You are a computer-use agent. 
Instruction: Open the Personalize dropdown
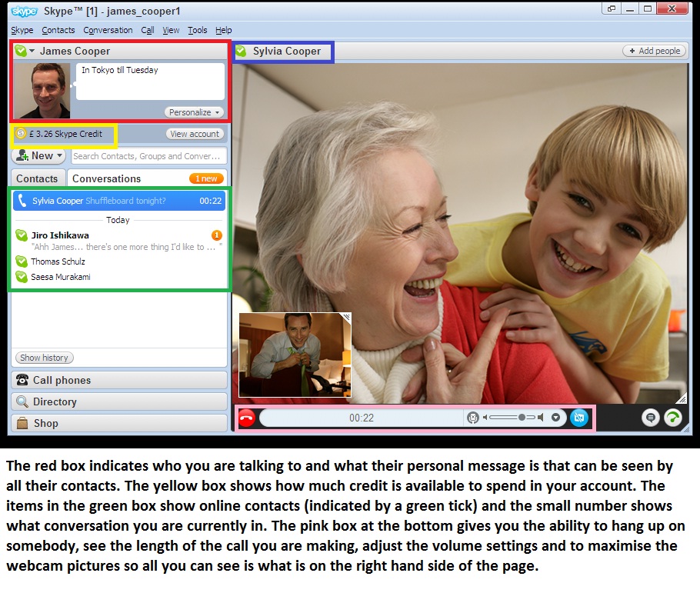(x=193, y=112)
